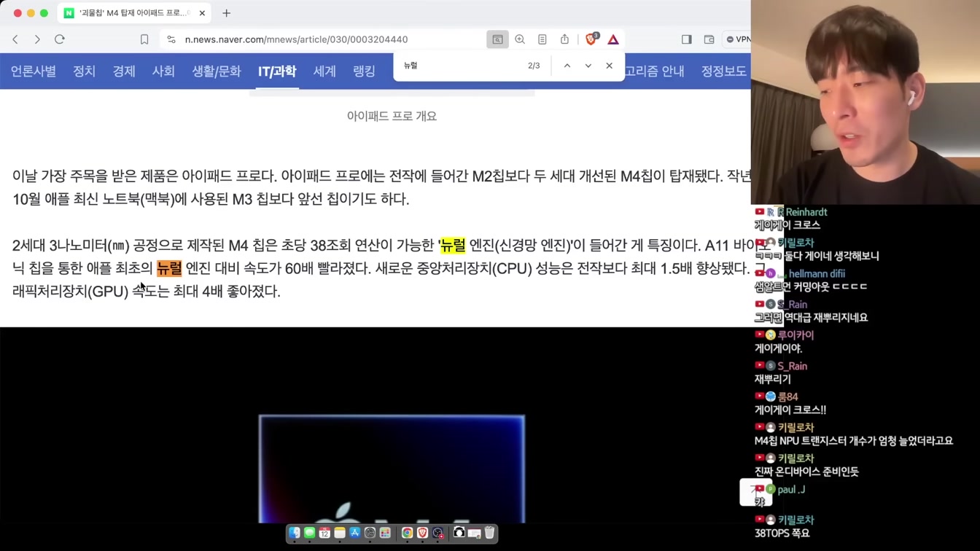This screenshot has width=980, height=551.
Task: Open the 알고리즘 안내 link
Action: [654, 71]
